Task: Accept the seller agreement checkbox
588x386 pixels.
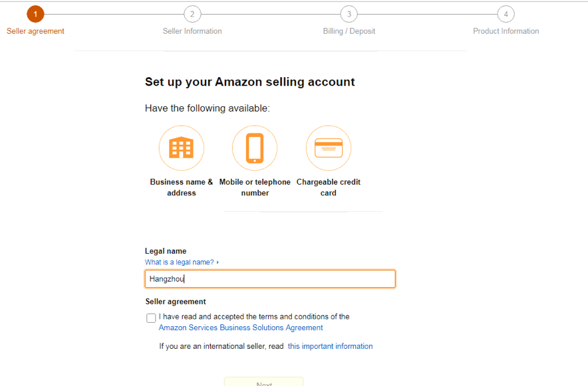Action: (x=152, y=318)
